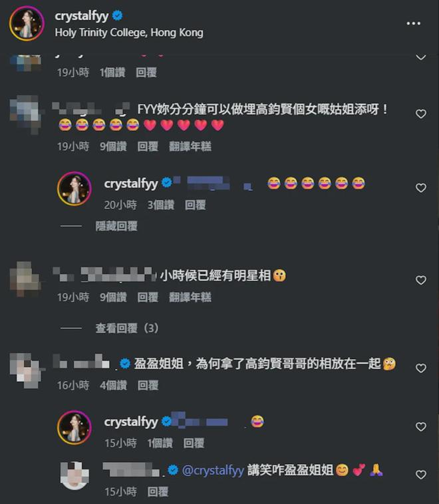Reply to the 盈盈姐姐 comment via 回覆
The height and width of the screenshot is (504, 439).
[x=148, y=385]
